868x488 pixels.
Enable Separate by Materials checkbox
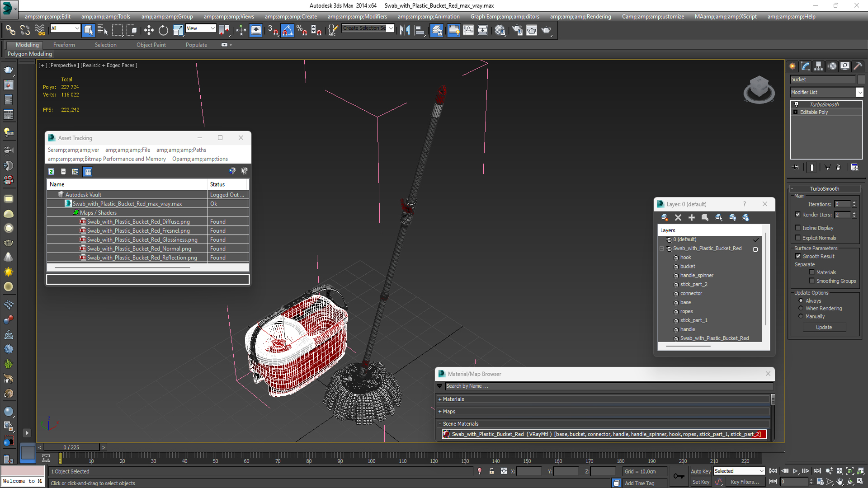click(811, 272)
